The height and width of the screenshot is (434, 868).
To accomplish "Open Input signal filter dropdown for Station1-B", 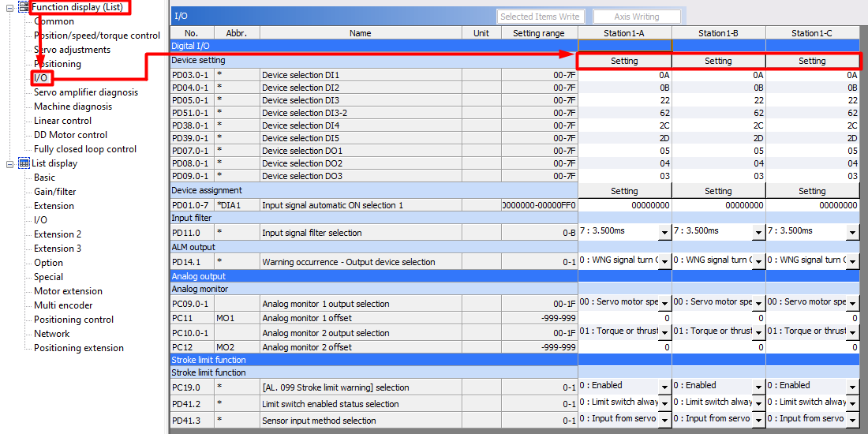I will point(758,233).
